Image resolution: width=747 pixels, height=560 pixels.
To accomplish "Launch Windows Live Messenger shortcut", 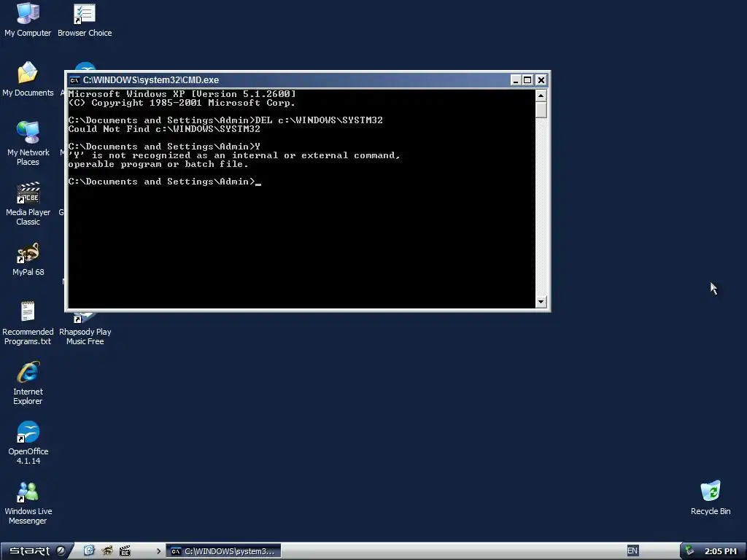I will coord(28,503).
